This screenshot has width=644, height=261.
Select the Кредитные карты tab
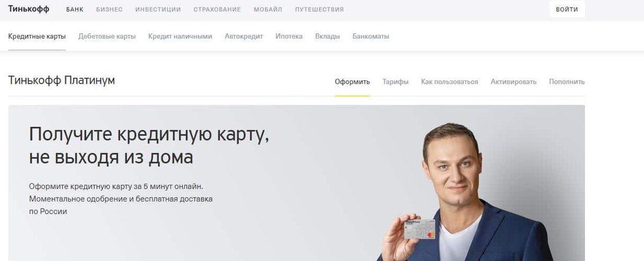pyautogui.click(x=37, y=36)
